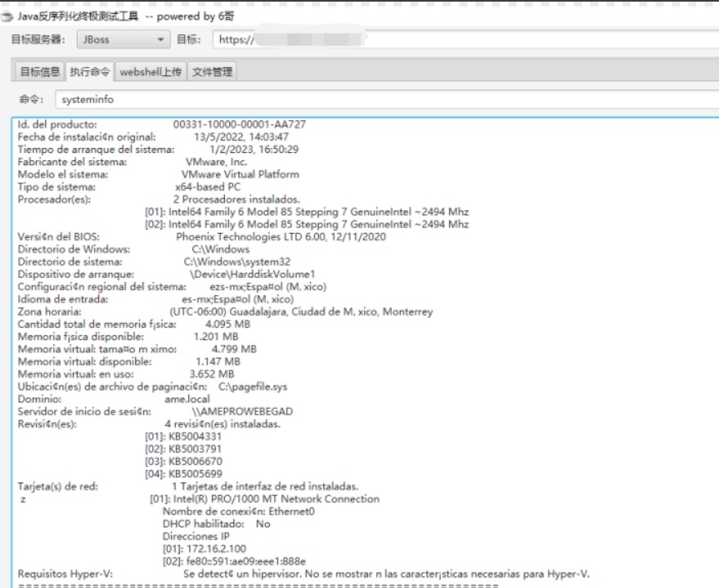Viewport: 719px width, 588px height.
Task: Click the Zona horaria label
Action: pos(50,312)
